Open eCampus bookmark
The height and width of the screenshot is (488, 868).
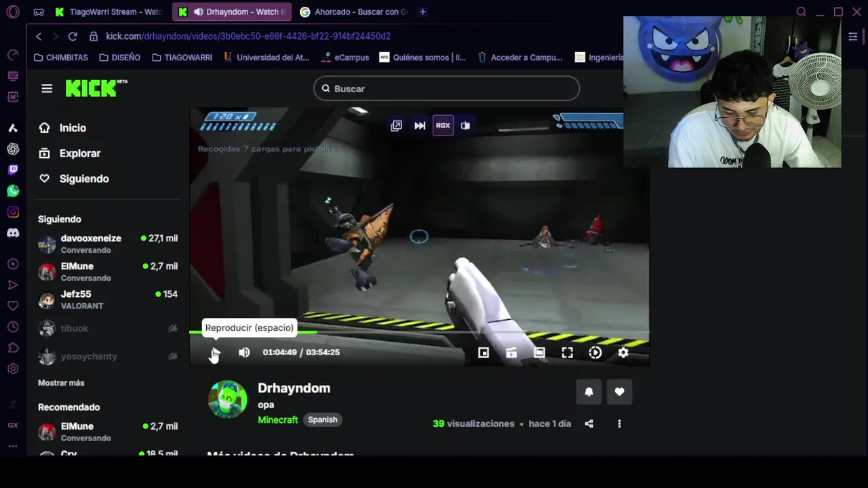[346, 58]
